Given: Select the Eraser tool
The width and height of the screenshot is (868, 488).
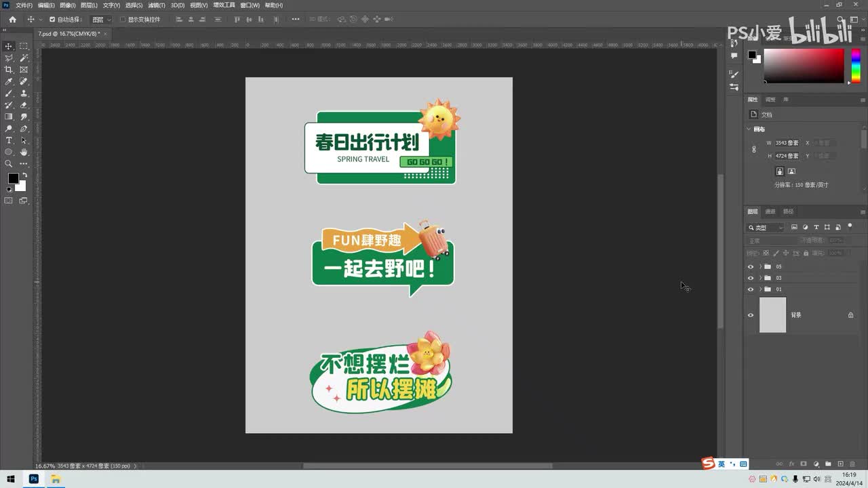Looking at the screenshot, I should click(24, 105).
